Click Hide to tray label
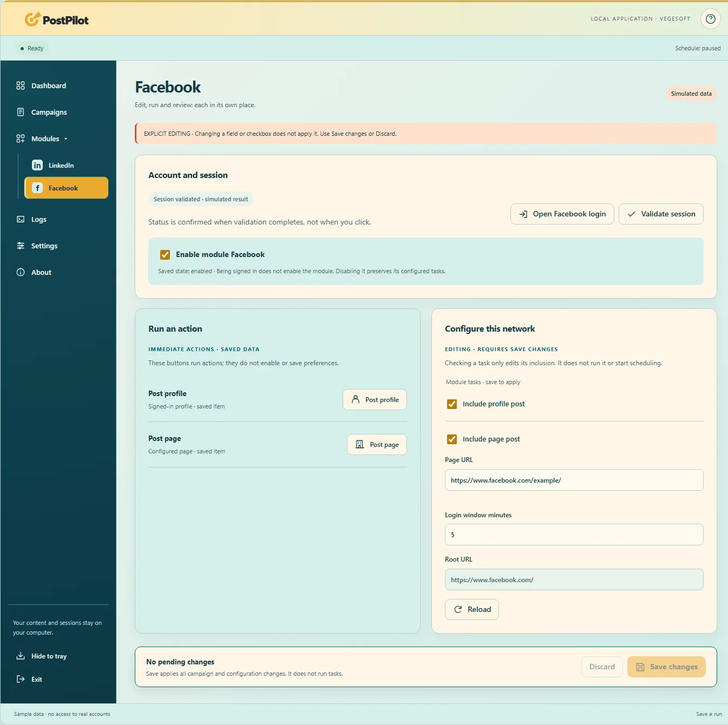 pyautogui.click(x=49, y=656)
